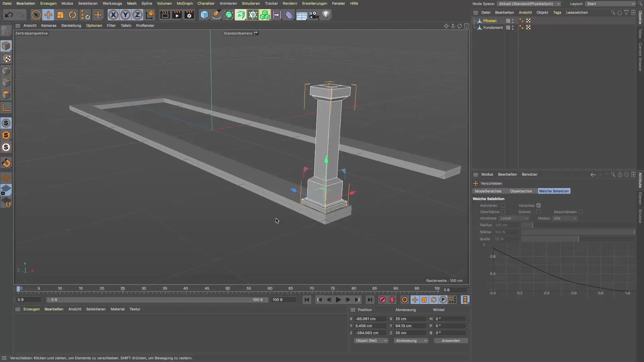This screenshot has width=644, height=362.
Task: Uncheck the Vorschau checkbox
Action: (538, 205)
